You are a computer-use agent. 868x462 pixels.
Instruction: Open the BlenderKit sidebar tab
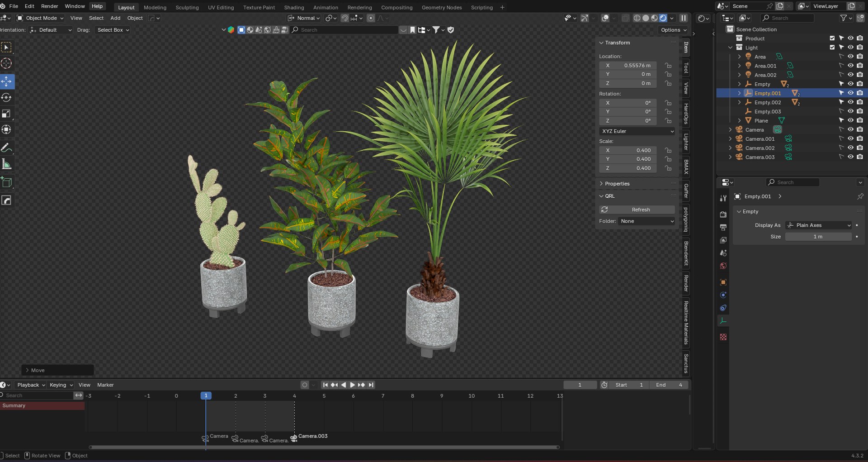[x=686, y=253]
